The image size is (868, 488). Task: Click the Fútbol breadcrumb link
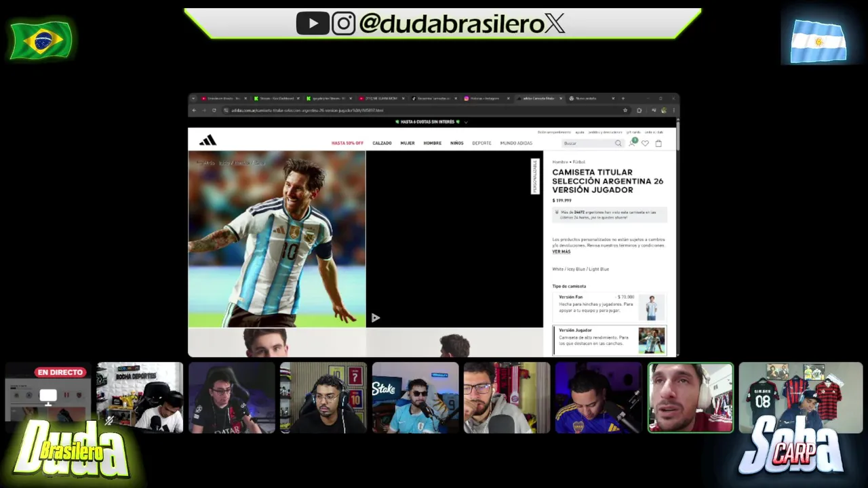tap(579, 162)
